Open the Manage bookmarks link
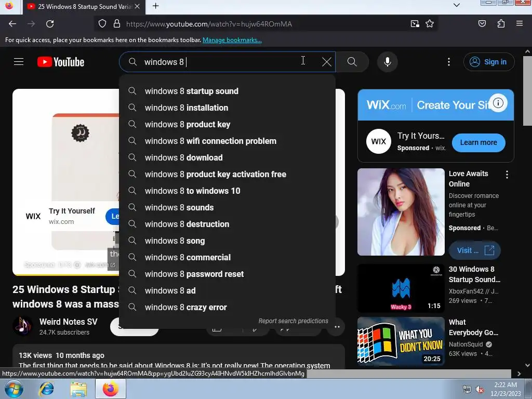Screen dimensions: 532x399 click(x=232, y=40)
